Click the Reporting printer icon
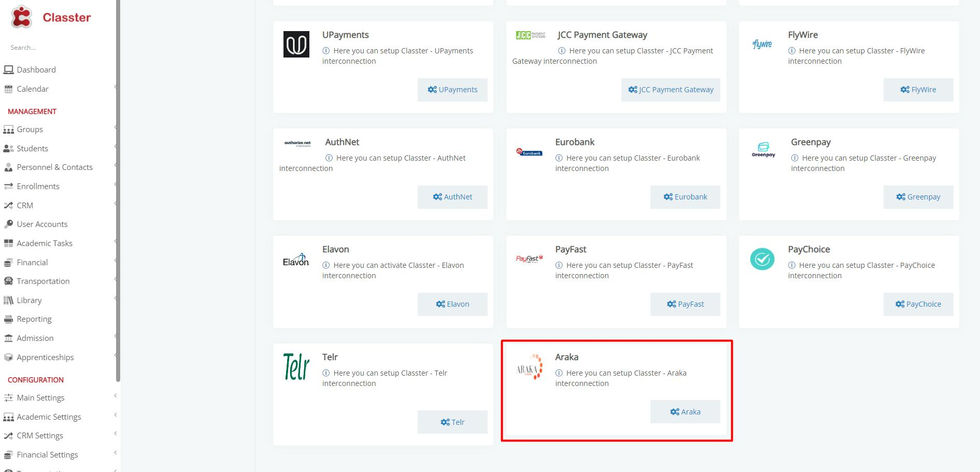The width and height of the screenshot is (980, 472). click(8, 319)
